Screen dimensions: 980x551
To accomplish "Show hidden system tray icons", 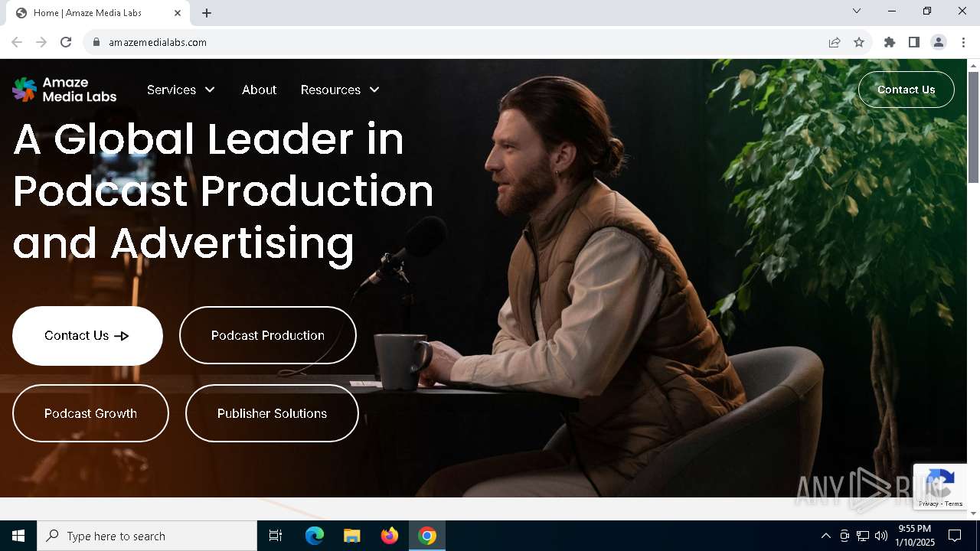I will coord(825,536).
